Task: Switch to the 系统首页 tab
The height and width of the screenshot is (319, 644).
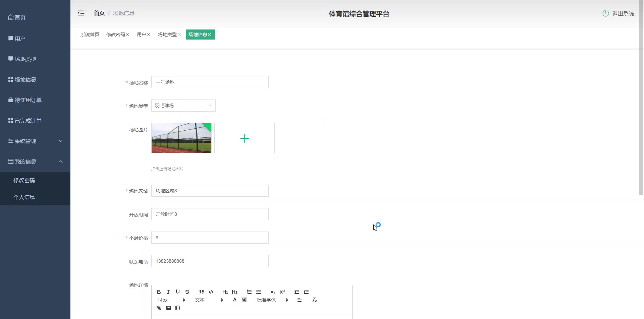Action: point(90,35)
